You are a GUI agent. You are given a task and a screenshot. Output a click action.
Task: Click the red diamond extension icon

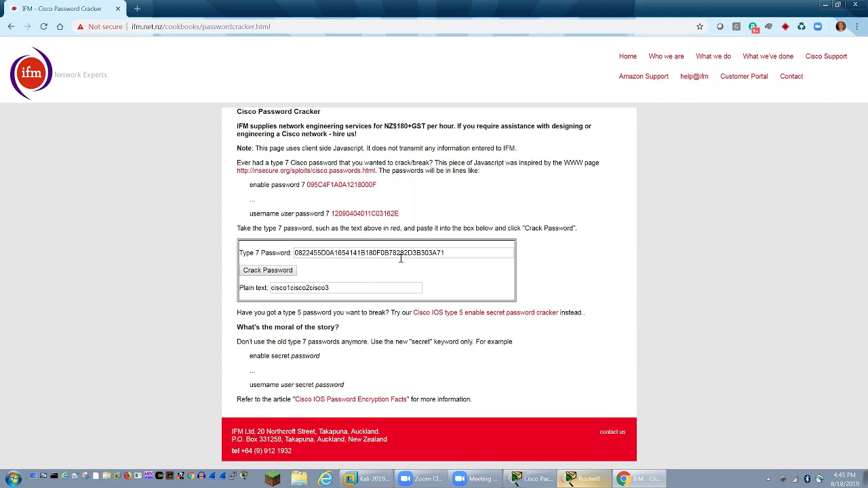[785, 26]
